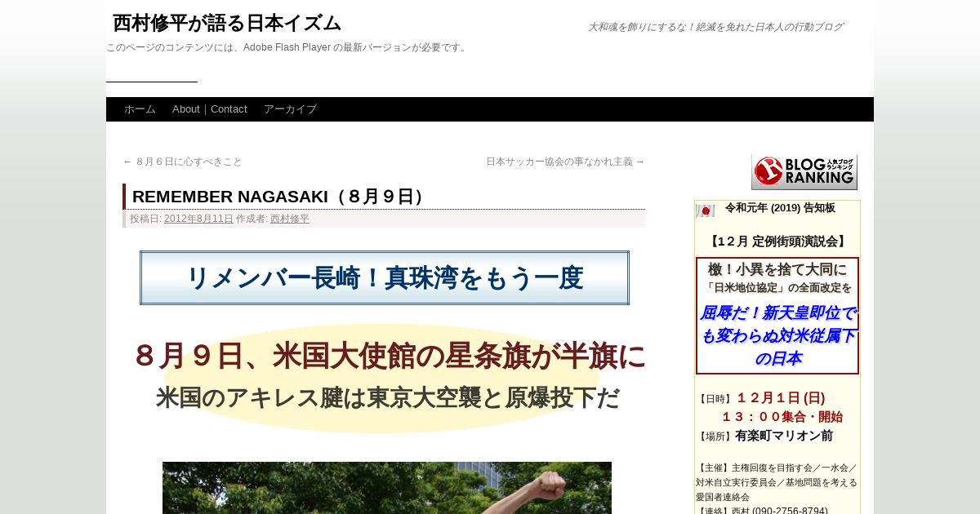
Task: Go to previous post ８月６日に心すべきこと
Action: pos(182,162)
